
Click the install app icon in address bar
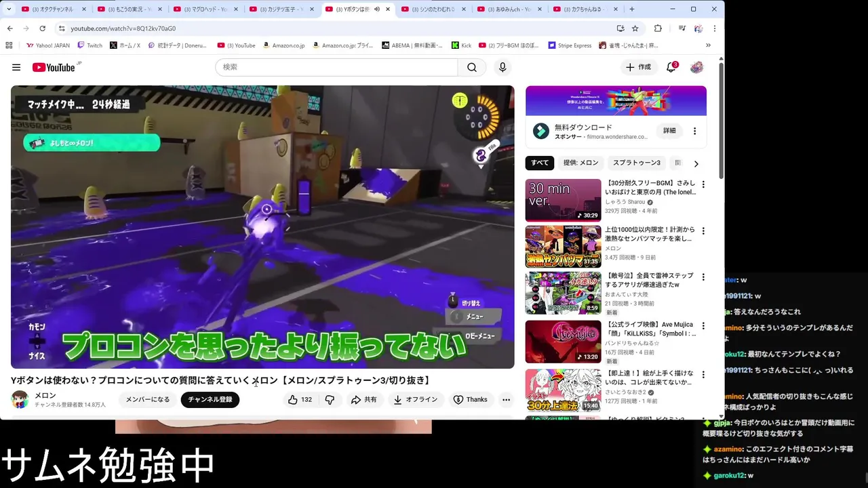point(620,28)
